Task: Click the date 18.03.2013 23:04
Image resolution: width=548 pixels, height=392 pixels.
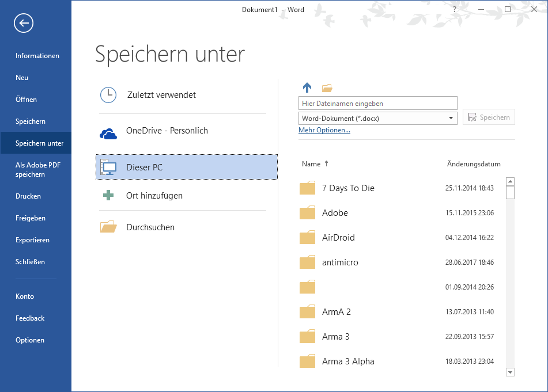Action: point(470,361)
